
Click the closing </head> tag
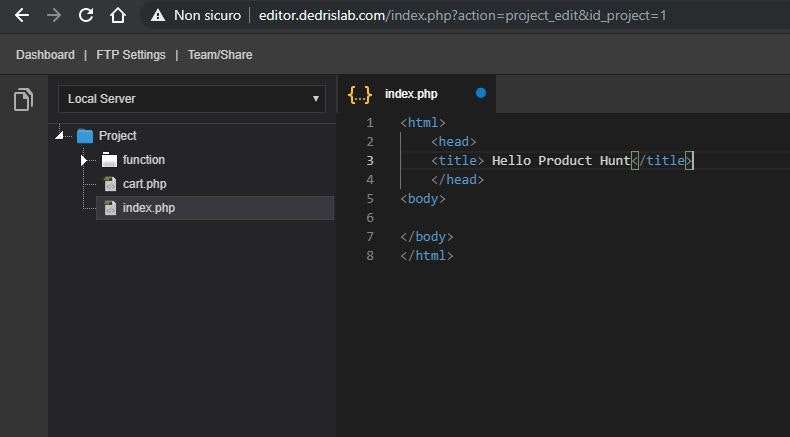pos(457,180)
